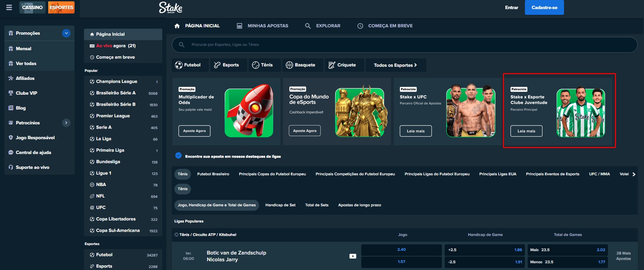Viewport: 644px width, 270px height.
Task: Click the search field for sports and leagues
Action: pos(404,44)
